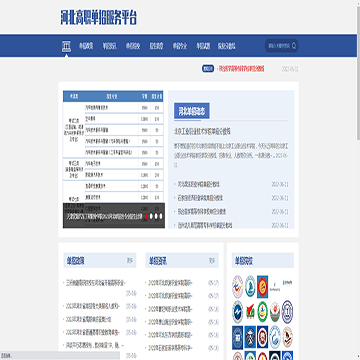Open the blue circular logo starting second row
This screenshot has width=360, height=360.
coord(237,312)
